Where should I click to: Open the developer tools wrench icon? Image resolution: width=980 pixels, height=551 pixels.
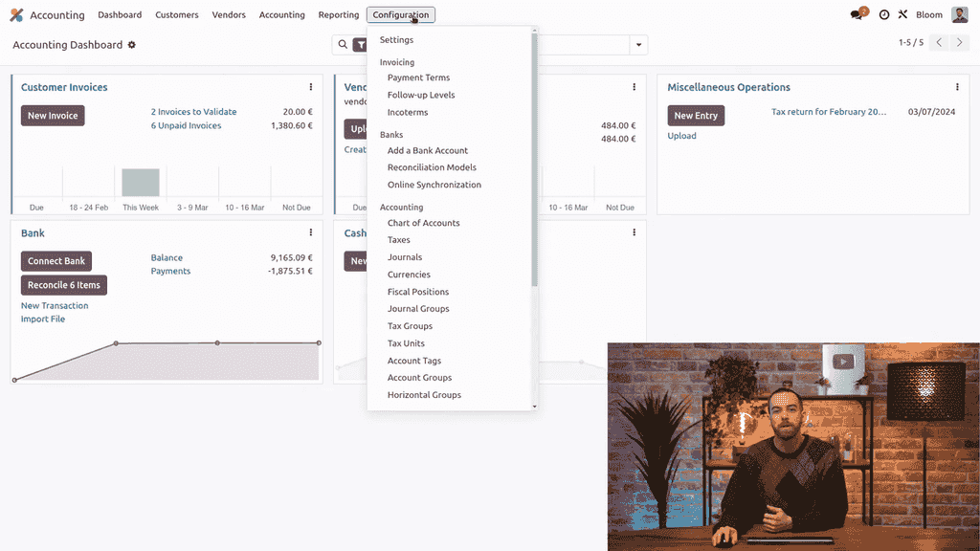tap(902, 15)
